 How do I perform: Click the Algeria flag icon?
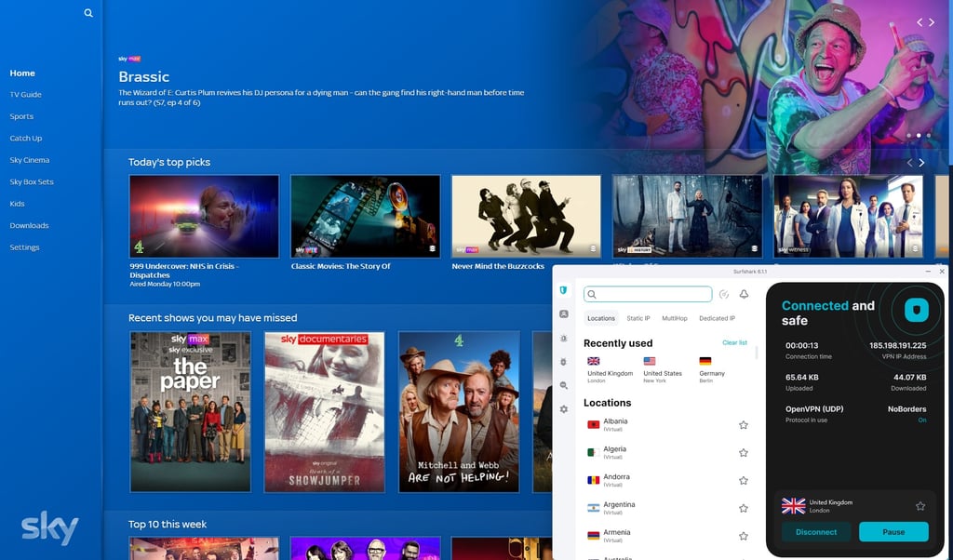coord(593,452)
